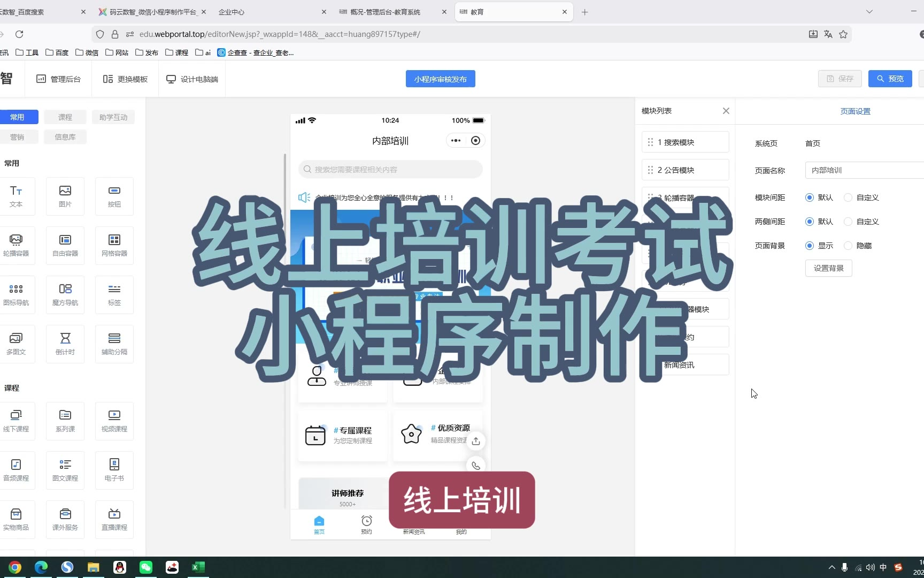This screenshot has width=924, height=578.
Task: Switch to the 助学互动 component tab
Action: tap(113, 117)
